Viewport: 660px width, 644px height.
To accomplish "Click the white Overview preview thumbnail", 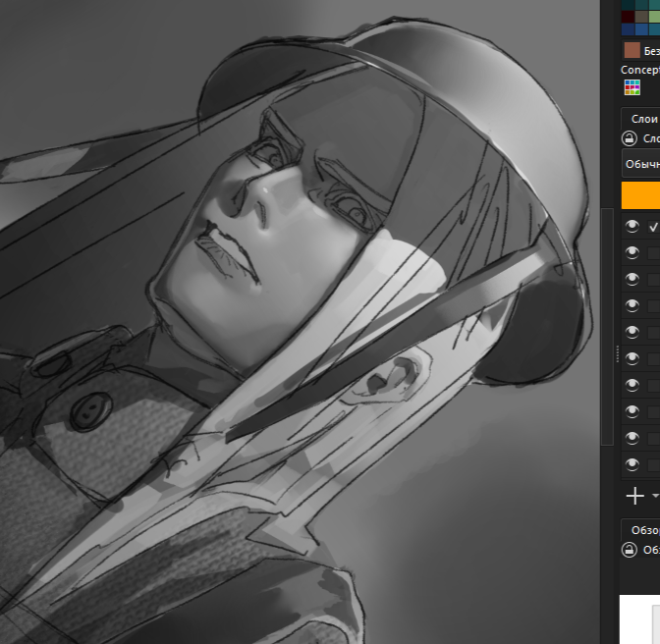I will pos(639,619).
